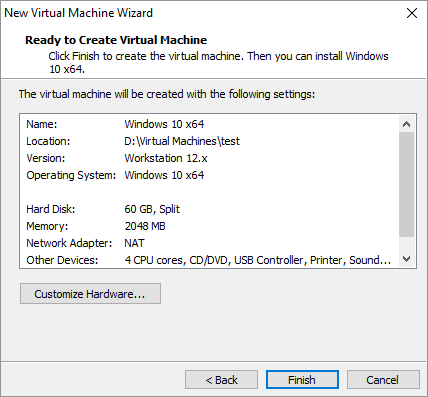This screenshot has height=397, width=428.
Task: Click the settings list scroll down arrow
Action: point(406,259)
